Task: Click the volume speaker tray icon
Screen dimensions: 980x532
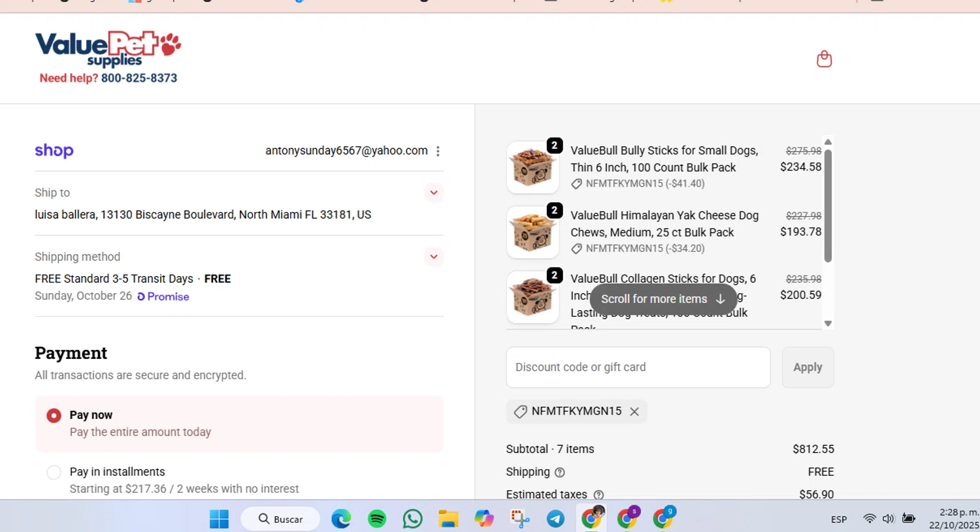Action: point(888,519)
